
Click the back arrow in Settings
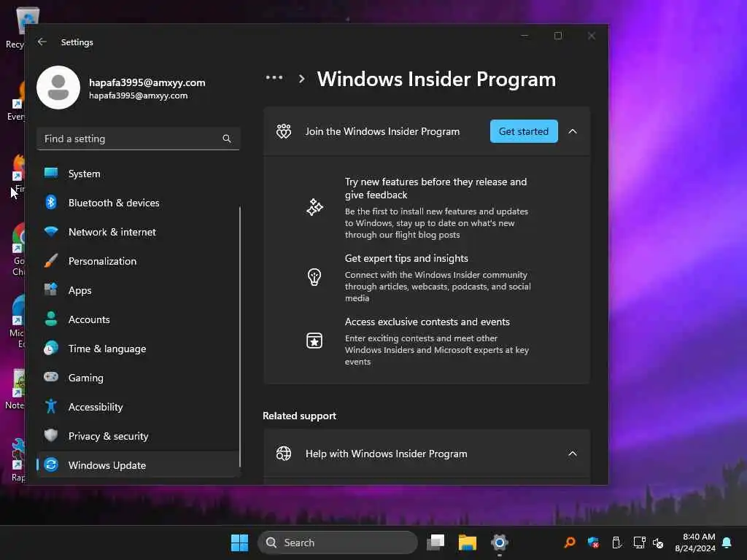coord(42,42)
